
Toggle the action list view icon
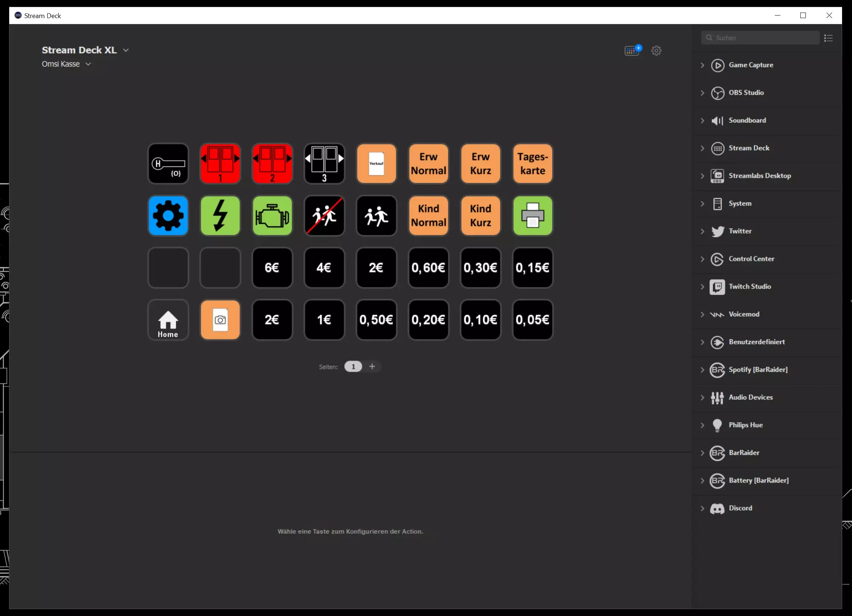pos(828,38)
